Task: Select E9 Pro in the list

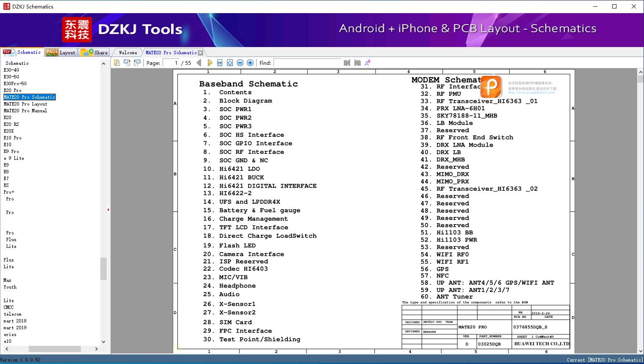Action: pyautogui.click(x=11, y=151)
